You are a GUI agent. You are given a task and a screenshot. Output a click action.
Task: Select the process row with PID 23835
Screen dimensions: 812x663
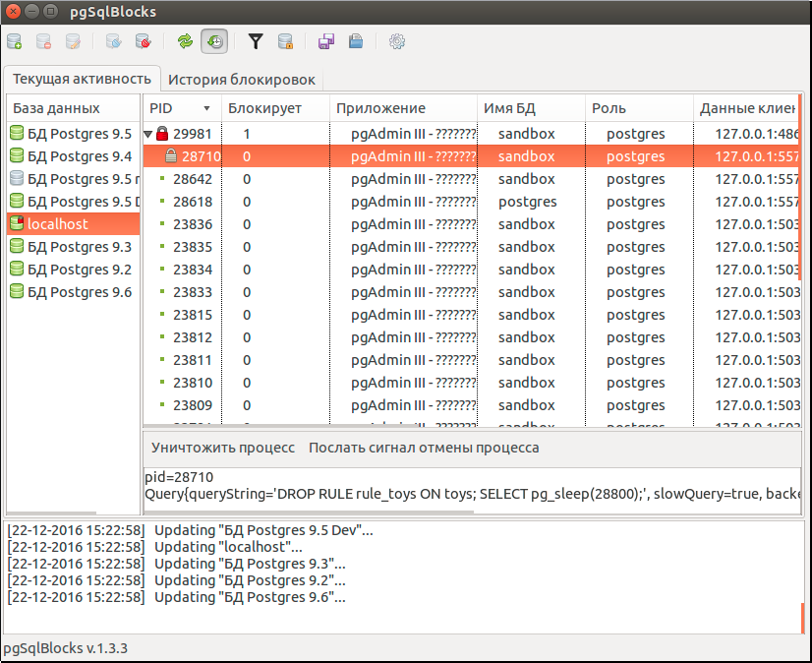click(x=471, y=247)
